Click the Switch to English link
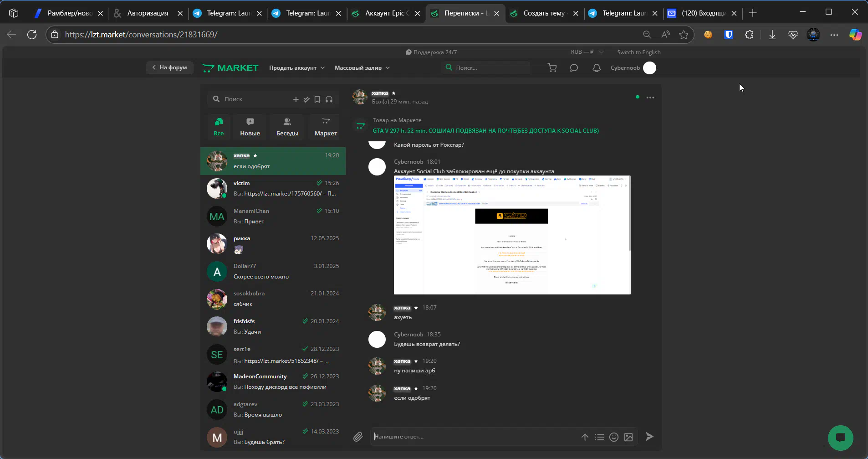Image resolution: width=868 pixels, height=459 pixels. point(638,52)
